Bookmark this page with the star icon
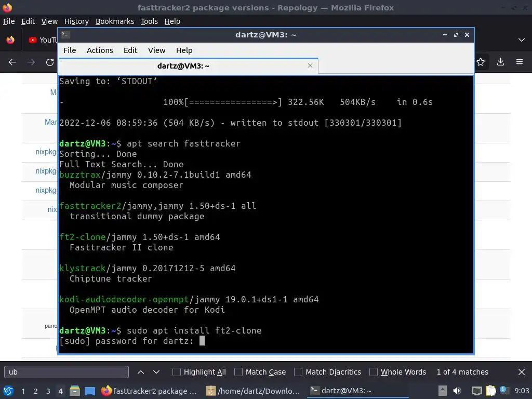Image resolution: width=532 pixels, height=399 pixels. pos(481,62)
